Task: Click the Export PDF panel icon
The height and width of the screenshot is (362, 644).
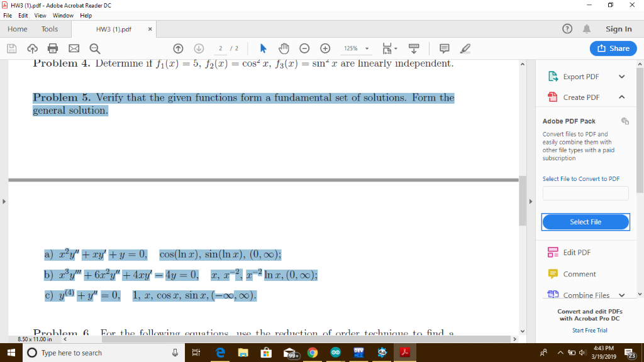Action: pyautogui.click(x=553, y=76)
